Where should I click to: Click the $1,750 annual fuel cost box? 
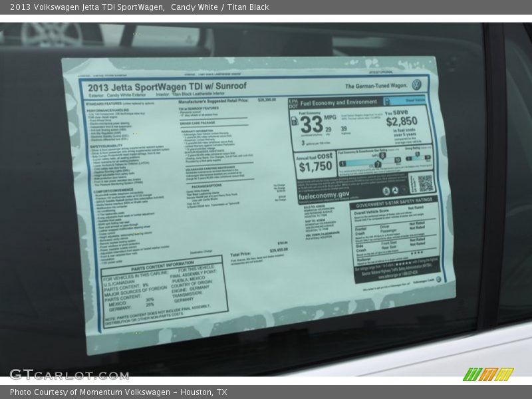pyautogui.click(x=315, y=163)
